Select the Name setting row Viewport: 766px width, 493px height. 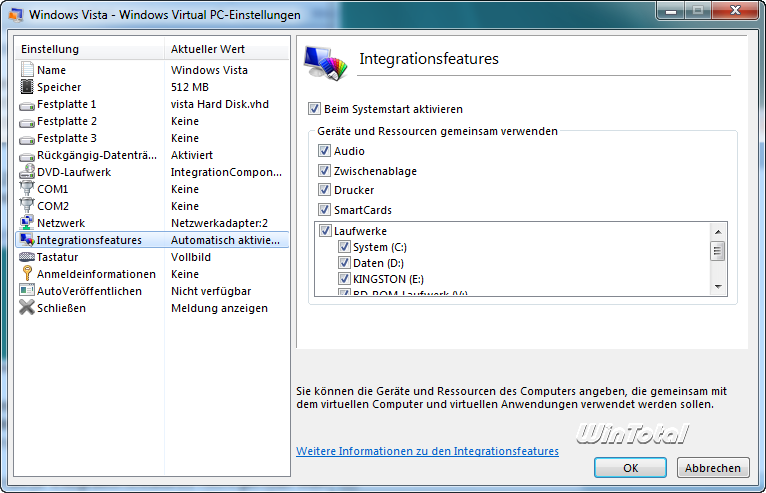(152, 70)
